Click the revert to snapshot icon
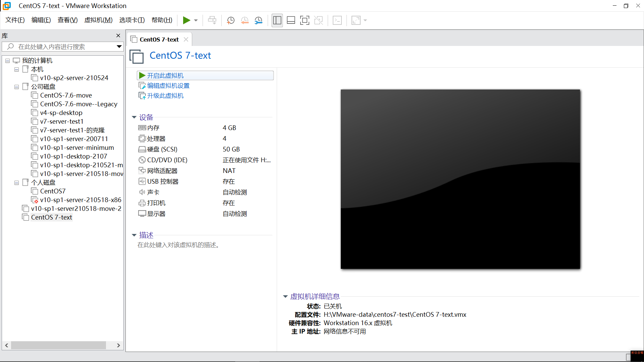Image resolution: width=644 pixels, height=362 pixels. click(245, 20)
